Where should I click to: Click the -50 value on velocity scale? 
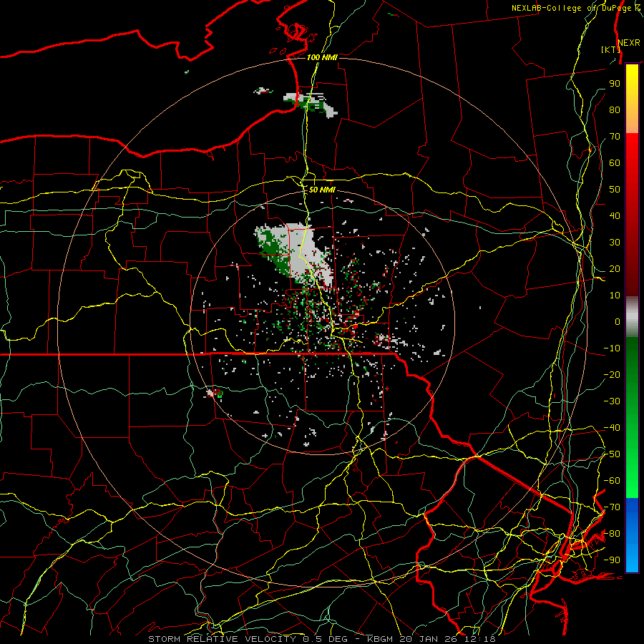point(612,454)
